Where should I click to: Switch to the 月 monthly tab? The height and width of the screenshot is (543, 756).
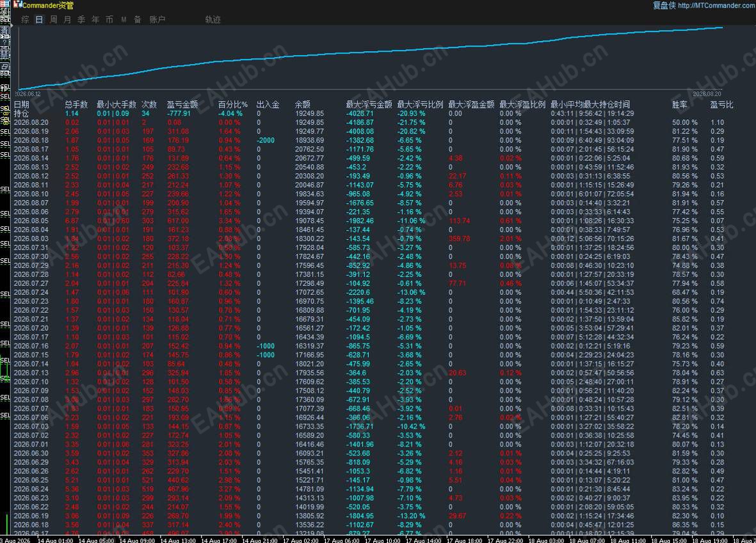[67, 20]
